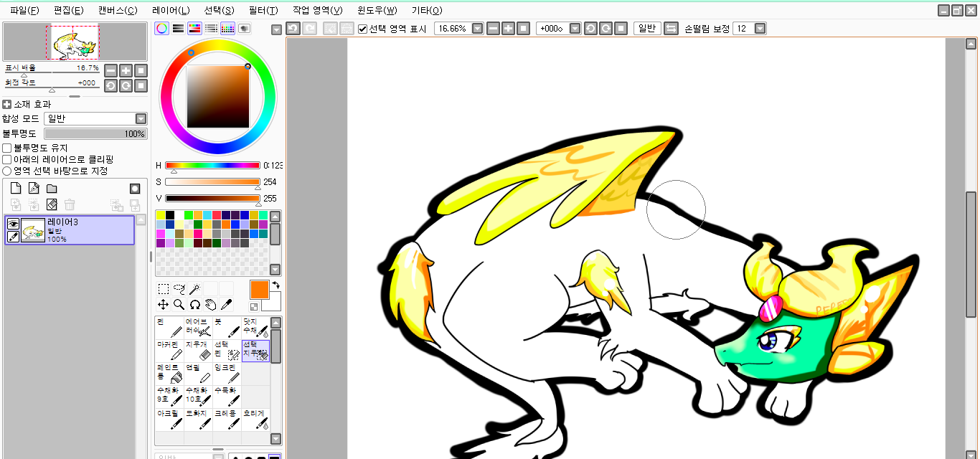Expand the 소재 효과 section
Image resolution: width=980 pixels, height=459 pixels.
pyautogui.click(x=7, y=104)
